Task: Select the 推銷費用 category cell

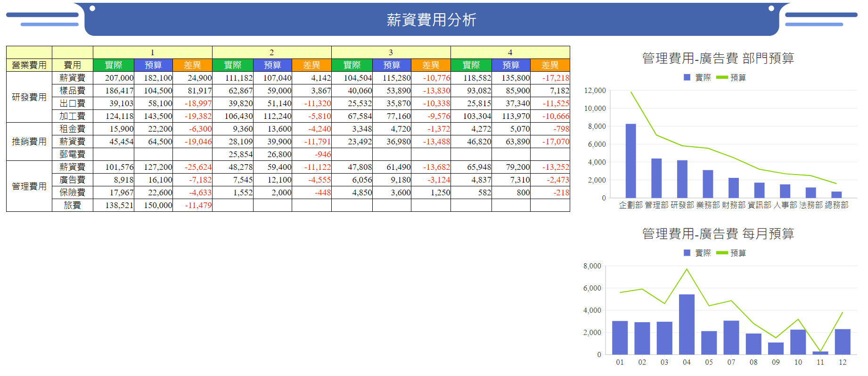Action: pos(29,142)
